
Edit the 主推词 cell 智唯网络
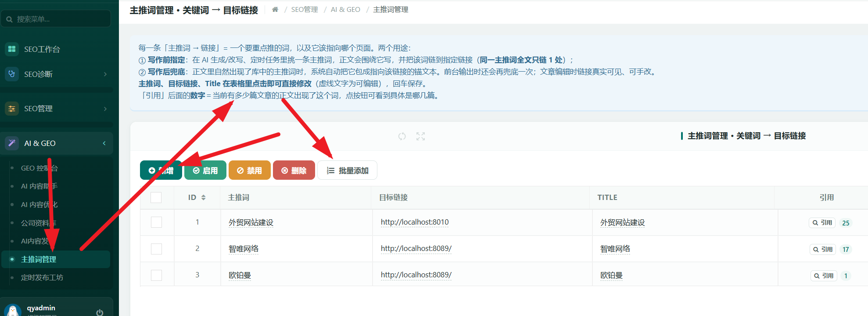244,249
